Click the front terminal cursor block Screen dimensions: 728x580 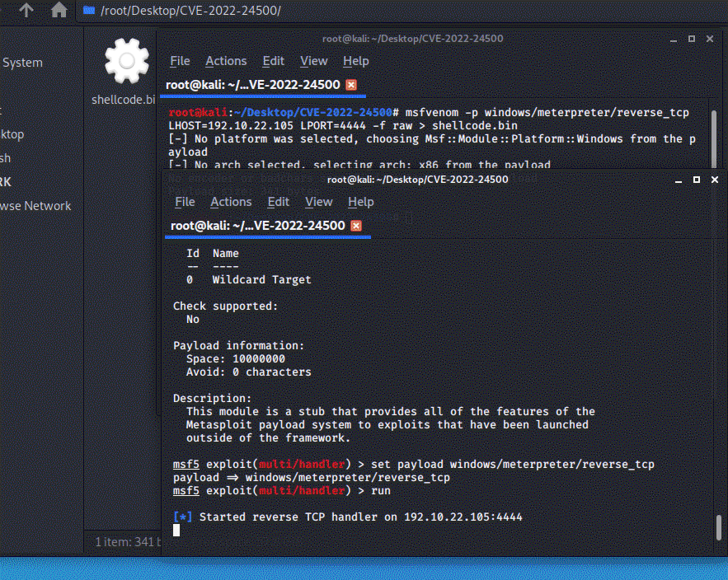coord(176,531)
